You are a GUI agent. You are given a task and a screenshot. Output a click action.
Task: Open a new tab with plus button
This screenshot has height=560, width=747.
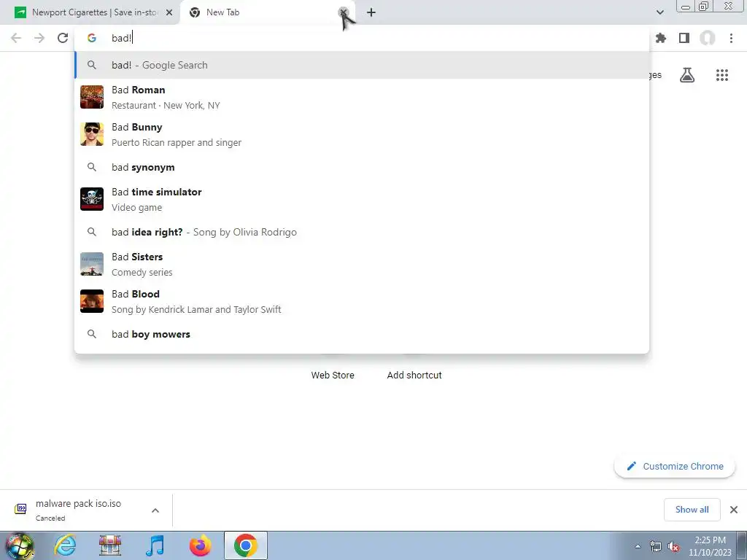point(371,12)
